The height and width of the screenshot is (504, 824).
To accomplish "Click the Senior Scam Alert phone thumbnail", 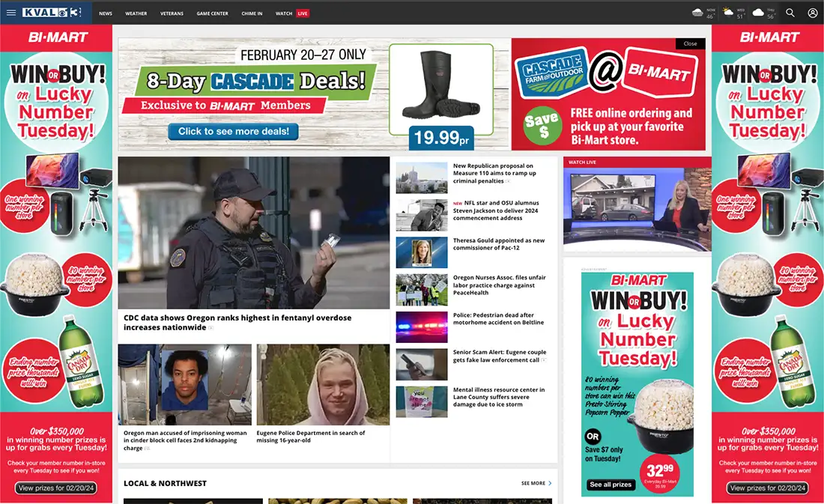I will pos(422,364).
